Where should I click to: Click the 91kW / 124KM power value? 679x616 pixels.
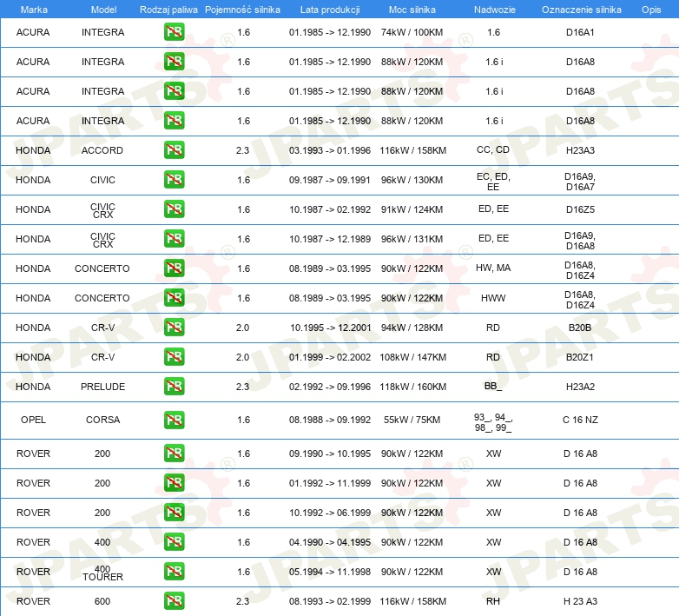coord(412,209)
